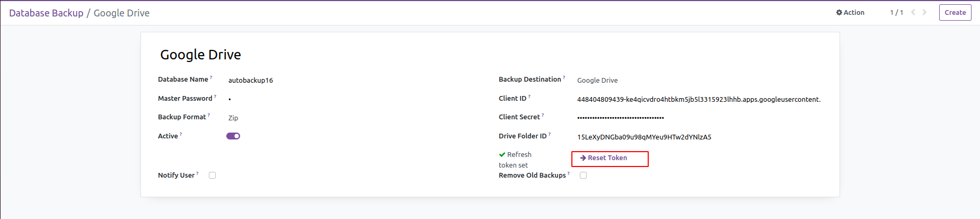This screenshot has width=980, height=219.
Task: Click the 1 / 1 pager counter
Action: point(896,13)
